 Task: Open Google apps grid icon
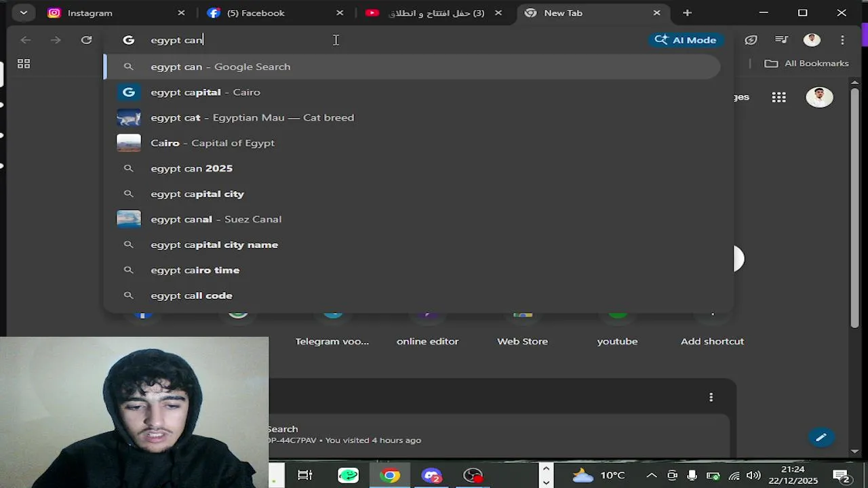click(x=778, y=97)
